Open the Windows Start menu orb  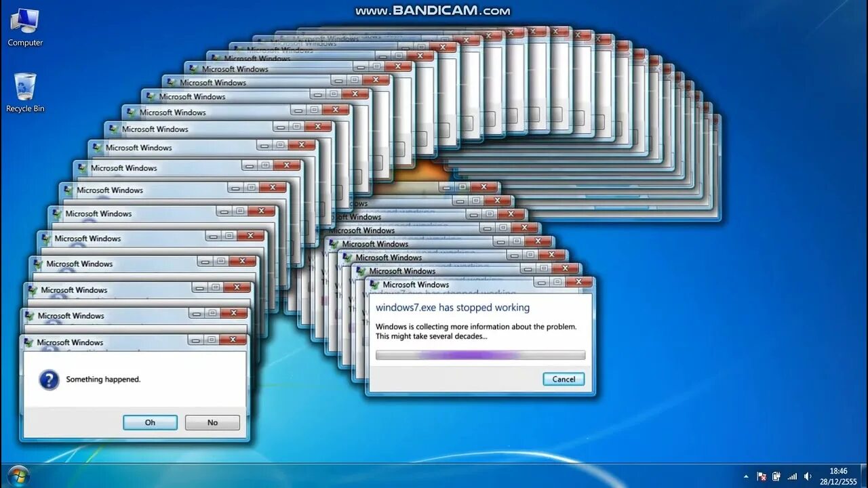(18, 475)
